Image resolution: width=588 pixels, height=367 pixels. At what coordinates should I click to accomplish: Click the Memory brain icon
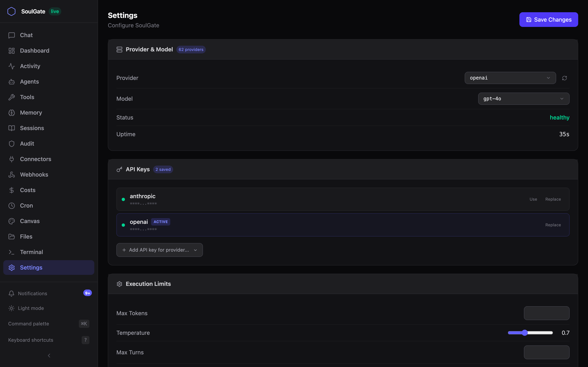click(x=12, y=113)
